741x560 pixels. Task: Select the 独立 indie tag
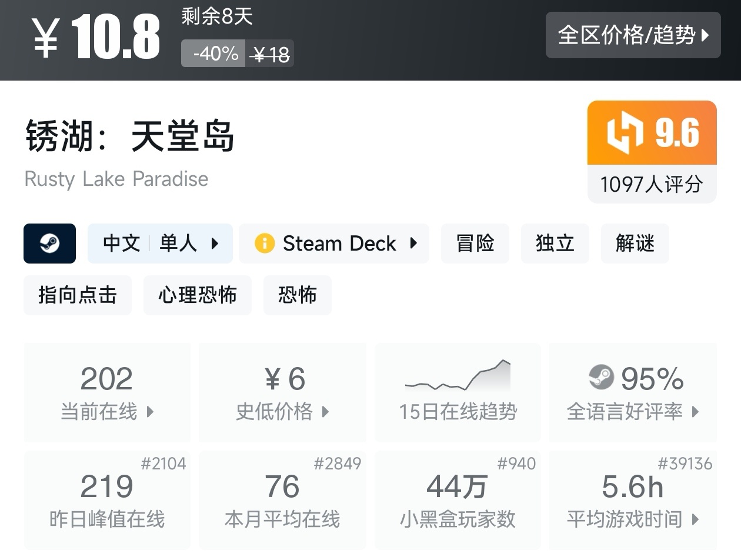pyautogui.click(x=555, y=244)
